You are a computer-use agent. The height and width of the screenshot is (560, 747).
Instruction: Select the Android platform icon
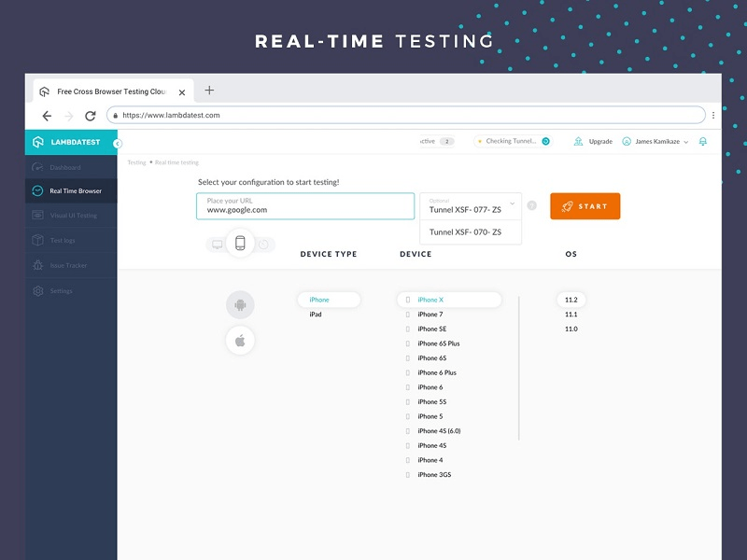coord(240,305)
